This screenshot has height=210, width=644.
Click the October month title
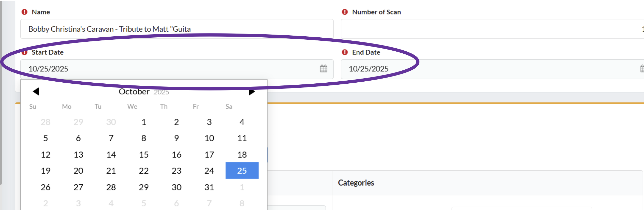[x=134, y=92]
